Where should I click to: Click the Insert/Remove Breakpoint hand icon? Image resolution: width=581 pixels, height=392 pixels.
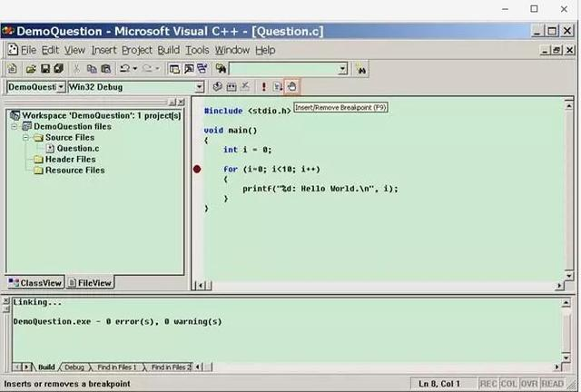coord(292,87)
